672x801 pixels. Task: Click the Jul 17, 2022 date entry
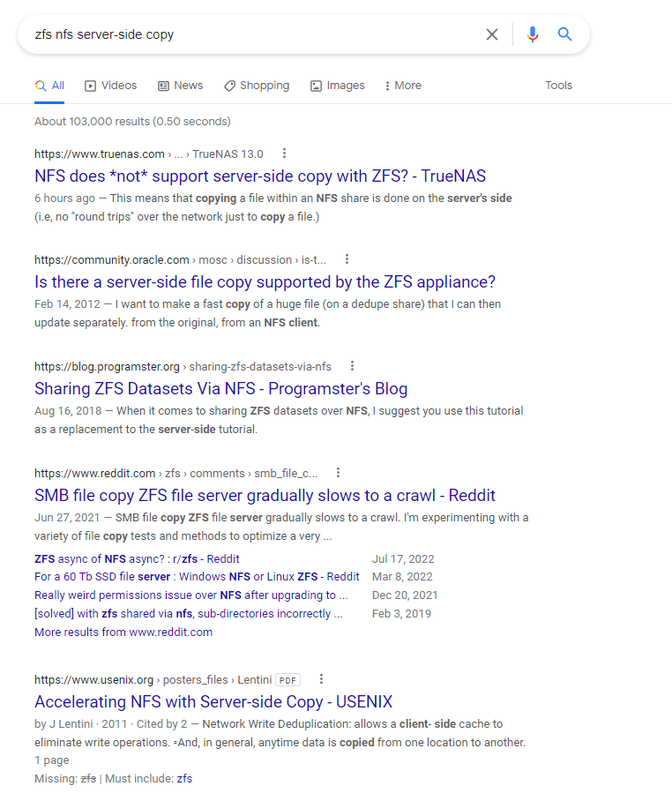(x=403, y=559)
